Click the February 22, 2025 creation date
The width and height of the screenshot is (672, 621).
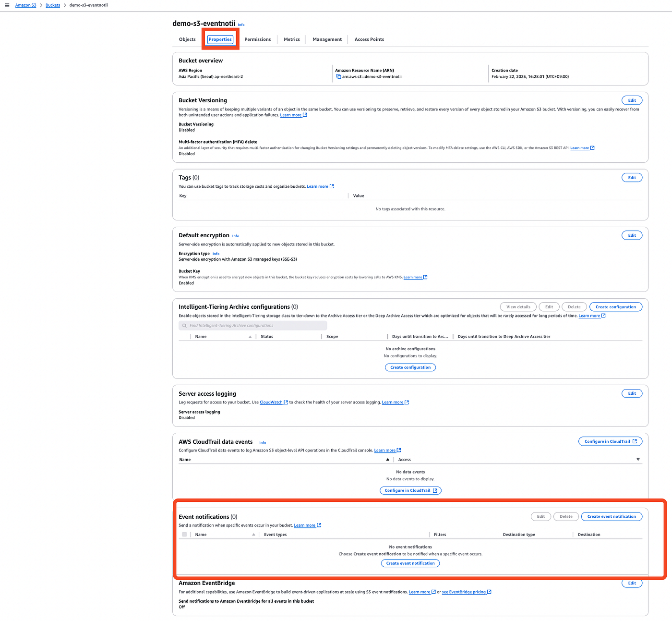click(x=530, y=76)
